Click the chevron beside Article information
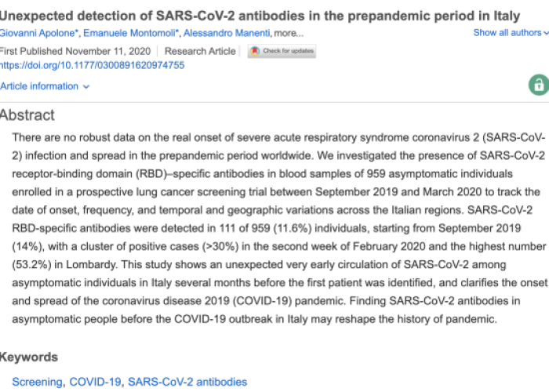Viewport: 549px width, 392px height. (x=86, y=86)
